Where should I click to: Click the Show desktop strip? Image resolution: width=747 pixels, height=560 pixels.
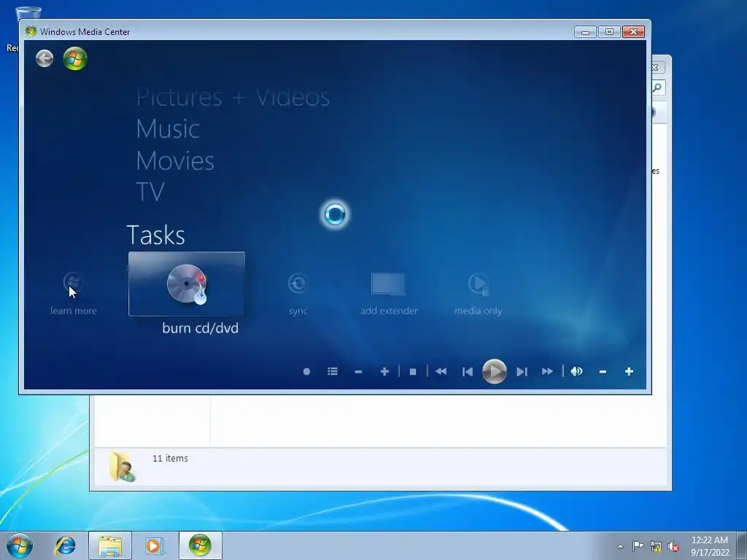click(x=742, y=545)
